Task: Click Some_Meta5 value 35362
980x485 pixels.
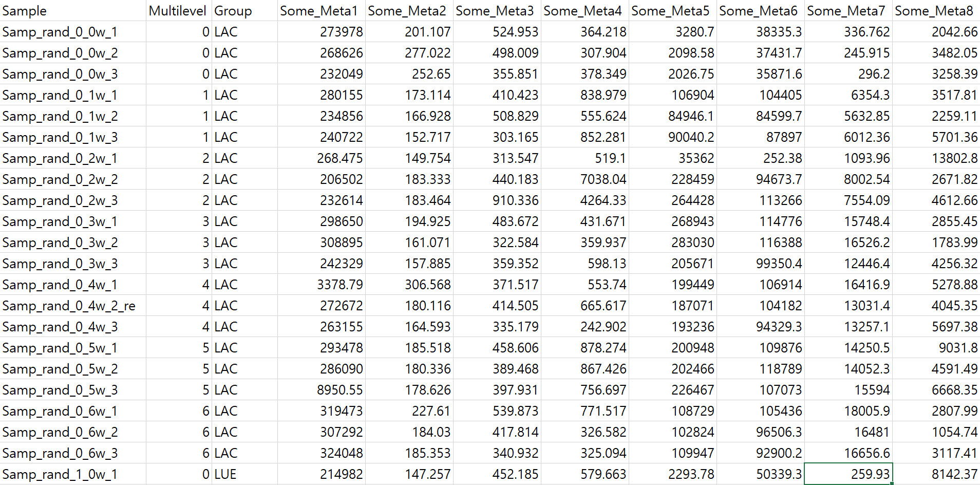Action: (x=673, y=158)
